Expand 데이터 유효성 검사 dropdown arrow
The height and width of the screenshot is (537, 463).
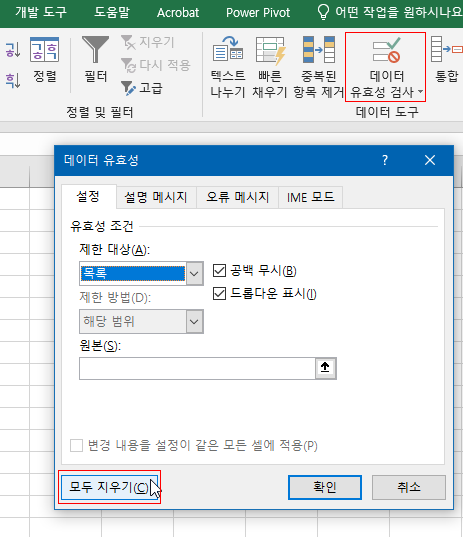(x=421, y=92)
